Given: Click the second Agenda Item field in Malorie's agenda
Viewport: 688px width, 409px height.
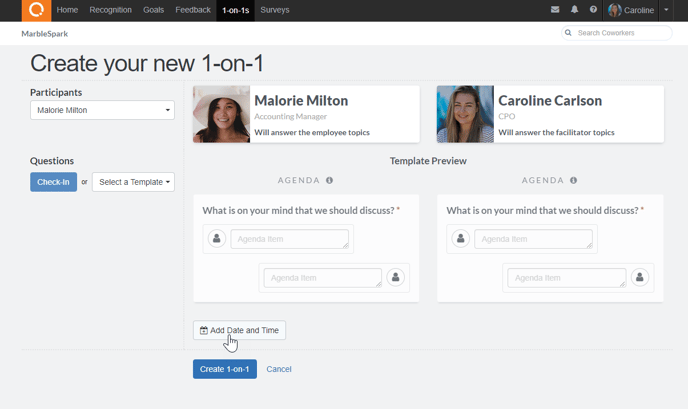Looking at the screenshot, I should (322, 278).
